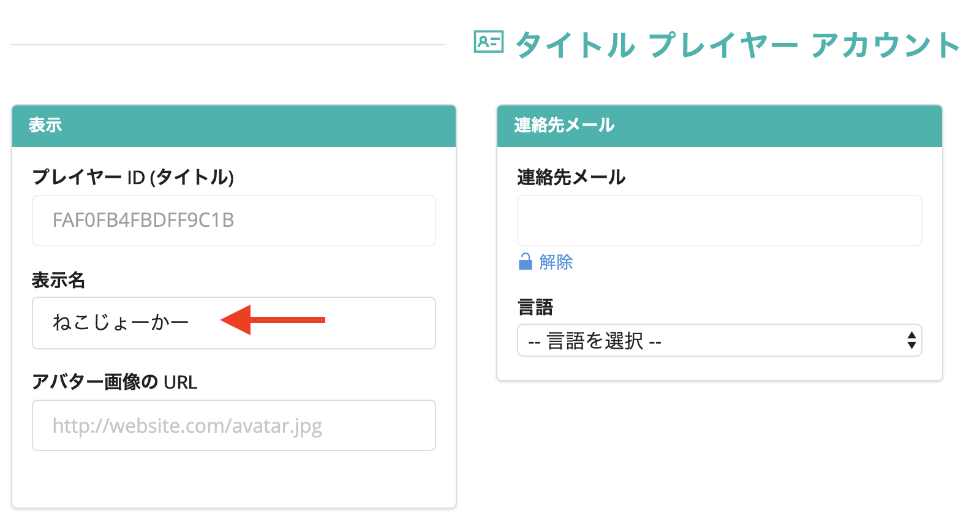980x521 pixels.
Task: Click the 連絡先メール teal panel header
Action: [x=719, y=126]
